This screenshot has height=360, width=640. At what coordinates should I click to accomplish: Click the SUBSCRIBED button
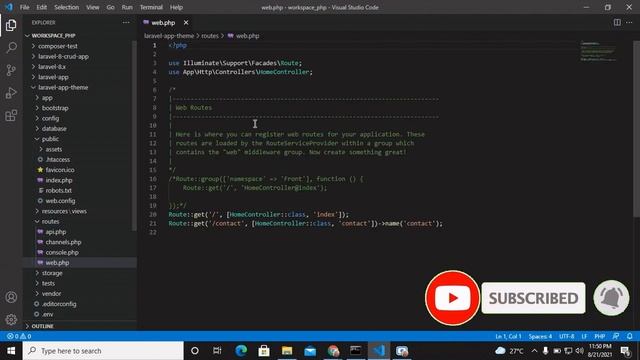click(533, 298)
